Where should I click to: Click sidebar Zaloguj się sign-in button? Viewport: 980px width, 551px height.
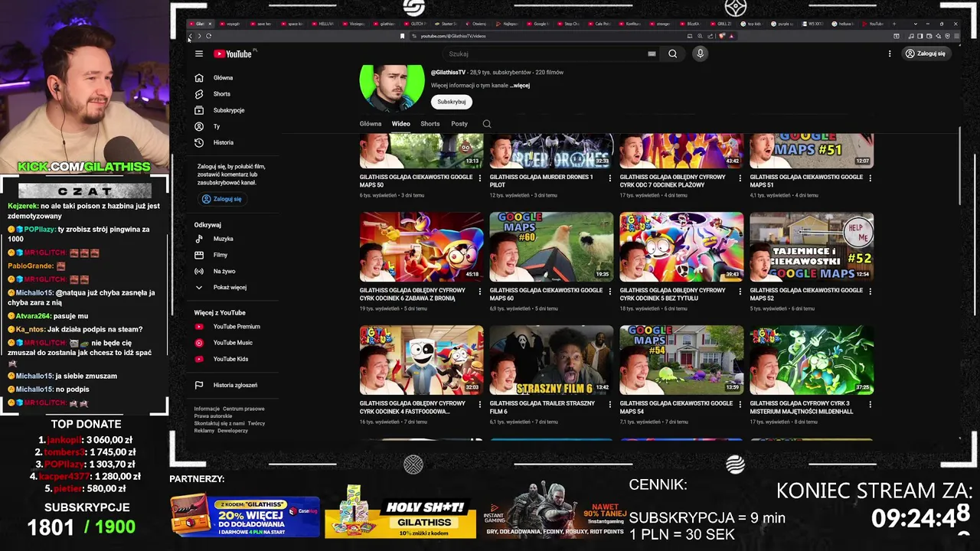(222, 199)
